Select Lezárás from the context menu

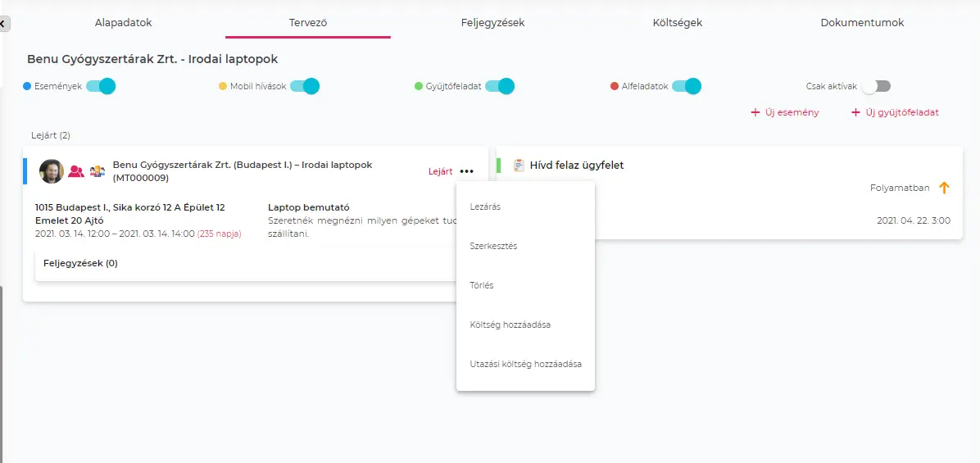(x=485, y=207)
